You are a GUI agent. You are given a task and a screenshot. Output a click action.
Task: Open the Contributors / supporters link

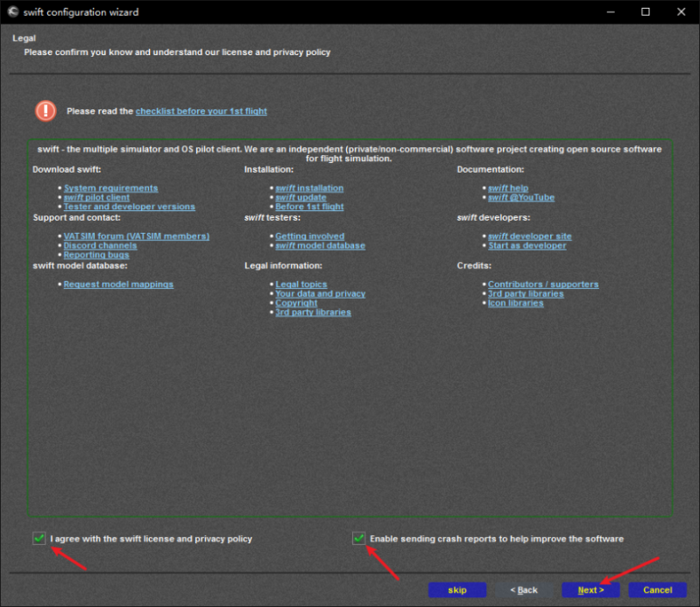543,285
